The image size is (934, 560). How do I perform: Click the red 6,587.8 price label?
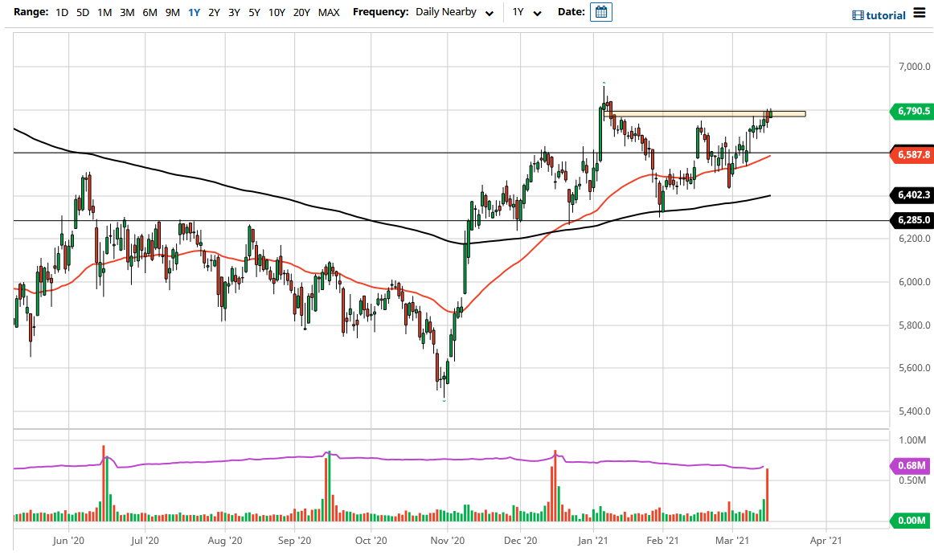(913, 153)
